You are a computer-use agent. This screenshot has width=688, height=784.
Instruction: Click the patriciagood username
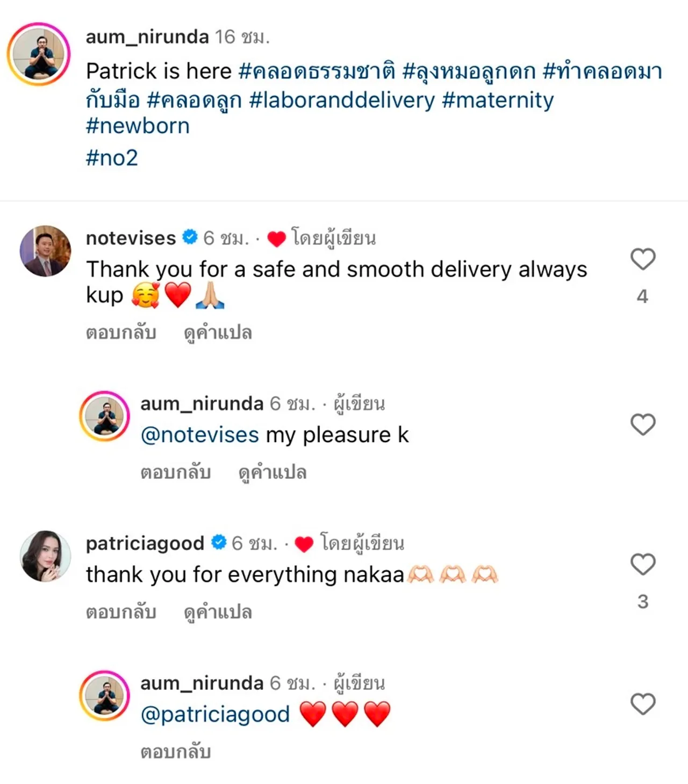[x=145, y=543]
